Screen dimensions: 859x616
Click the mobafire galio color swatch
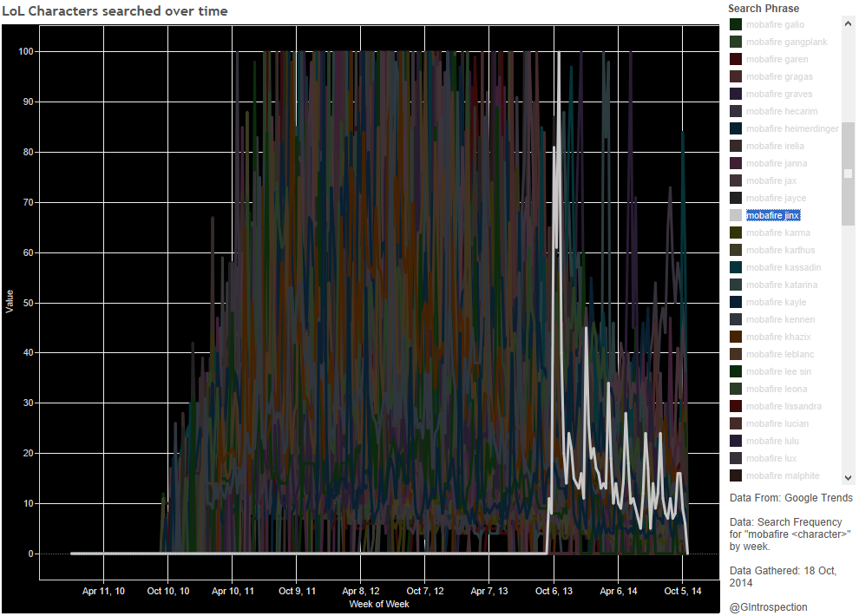(x=736, y=24)
